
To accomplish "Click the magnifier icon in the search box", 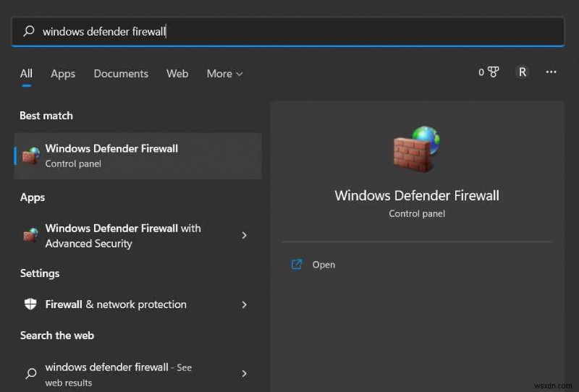I will point(29,31).
